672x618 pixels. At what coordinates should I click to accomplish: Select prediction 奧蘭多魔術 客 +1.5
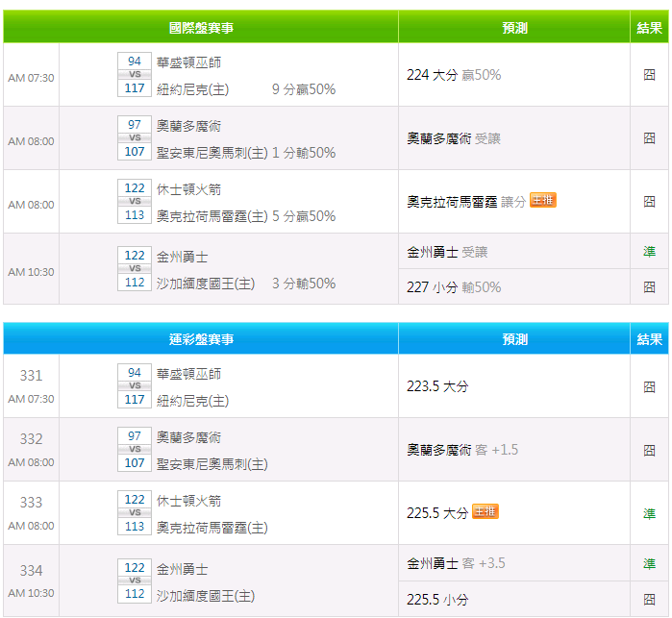pos(462,450)
